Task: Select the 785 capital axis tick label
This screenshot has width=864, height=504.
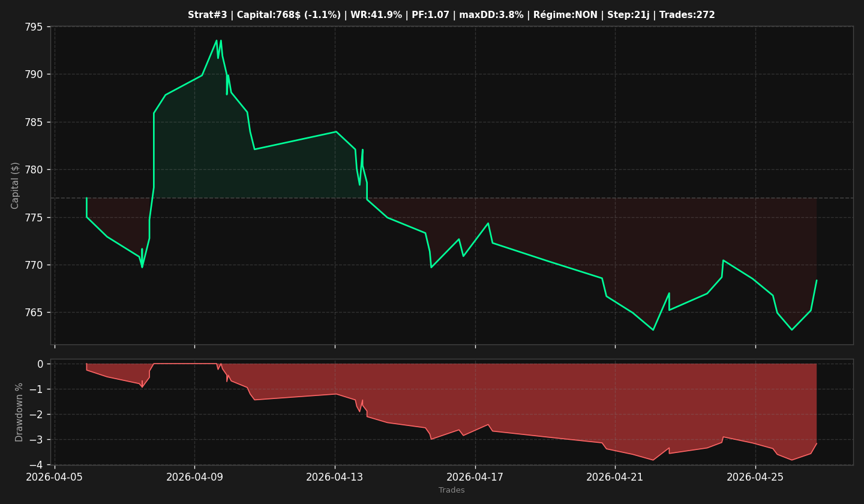Action: point(34,122)
